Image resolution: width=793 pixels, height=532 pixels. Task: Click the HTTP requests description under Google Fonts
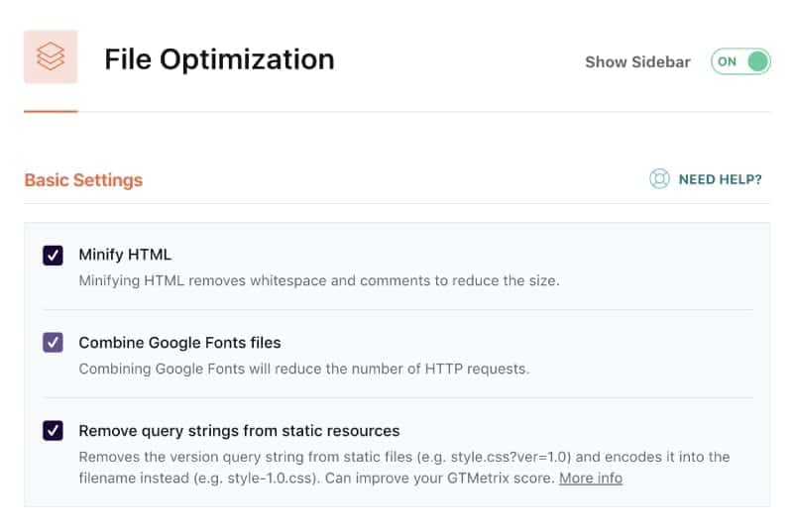[x=303, y=369]
